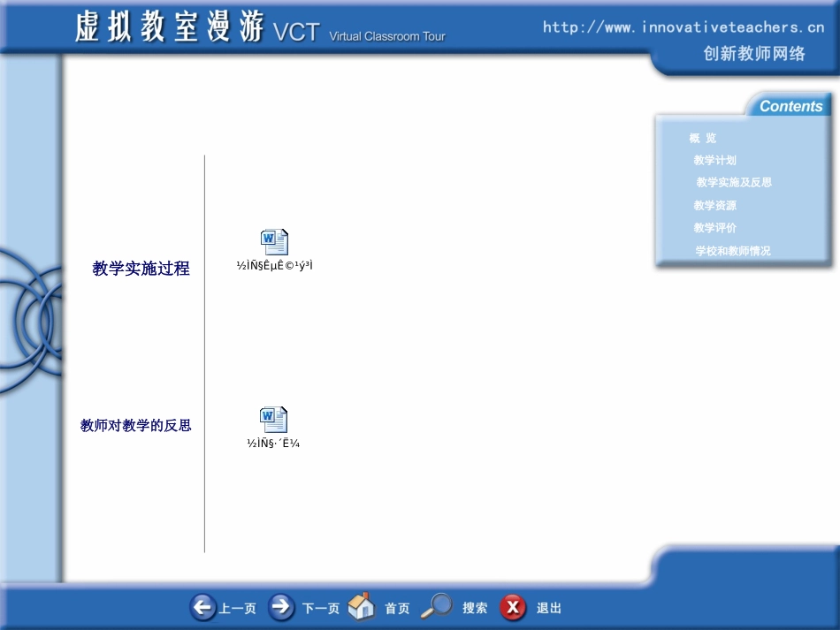Select the 首页 text button
The height and width of the screenshot is (630, 840).
(x=397, y=609)
